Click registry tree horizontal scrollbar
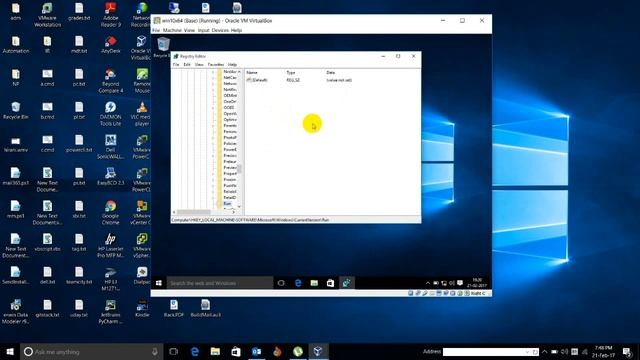This screenshot has height=360, width=640. (x=193, y=212)
